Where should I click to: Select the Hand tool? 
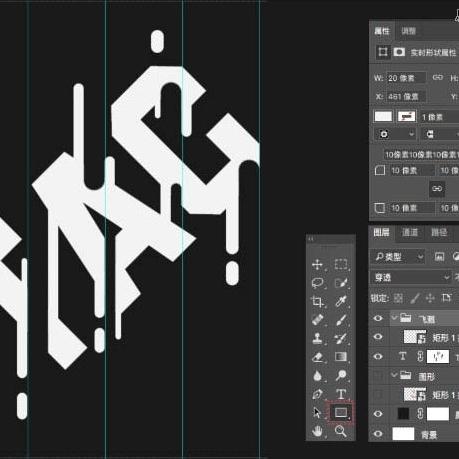point(317,431)
